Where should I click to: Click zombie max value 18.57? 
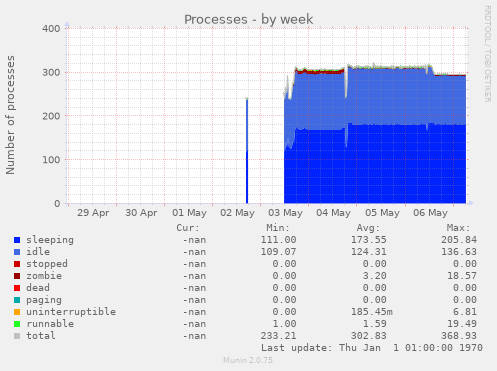[x=462, y=276]
